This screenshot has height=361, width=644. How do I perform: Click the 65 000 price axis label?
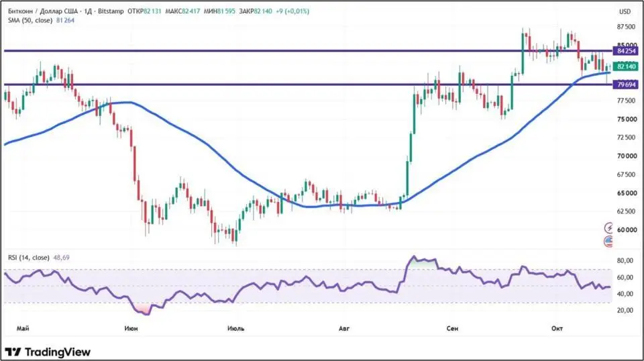627,193
